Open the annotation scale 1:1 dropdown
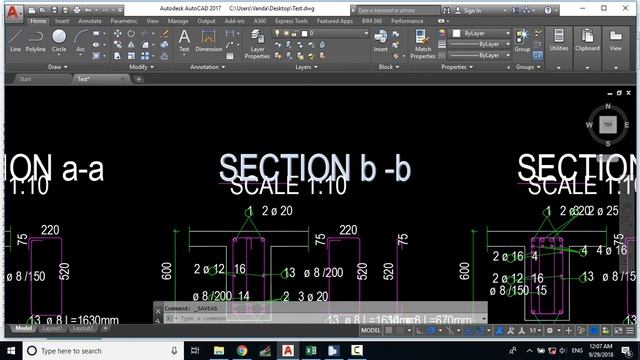 pyautogui.click(x=535, y=331)
